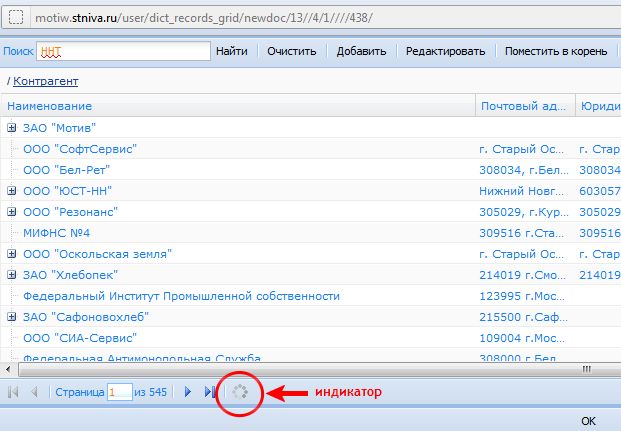Screen dimensions: 621x431
Task: Click the first page navigation icon
Action: point(14,393)
